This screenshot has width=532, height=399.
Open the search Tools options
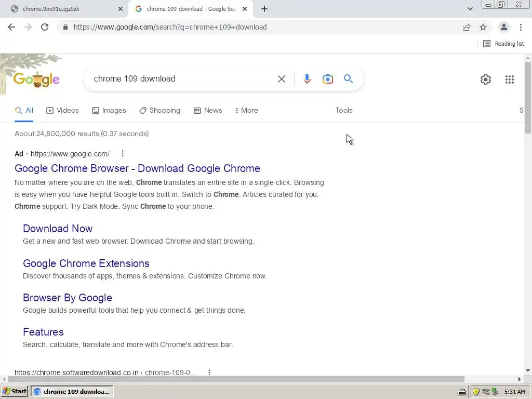click(344, 111)
